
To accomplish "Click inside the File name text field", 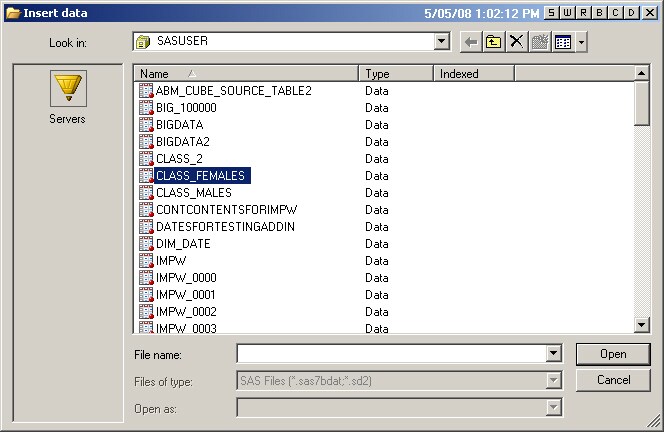I will 390,353.
